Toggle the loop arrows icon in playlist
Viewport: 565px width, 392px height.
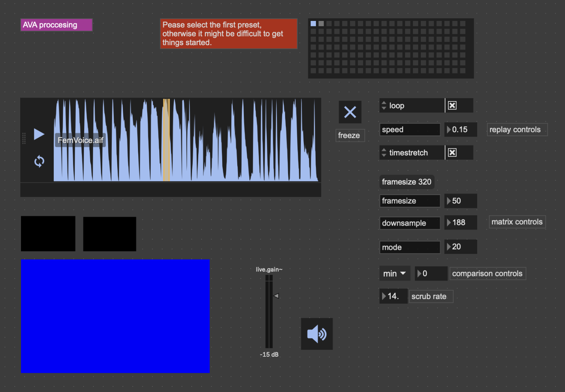click(39, 161)
